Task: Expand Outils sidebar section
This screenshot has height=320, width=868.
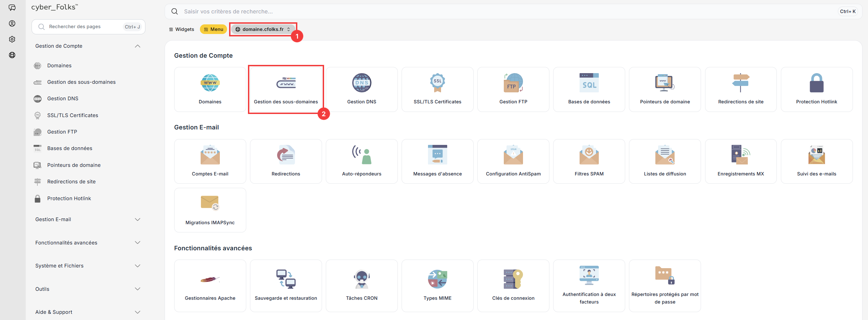Action: (88, 289)
